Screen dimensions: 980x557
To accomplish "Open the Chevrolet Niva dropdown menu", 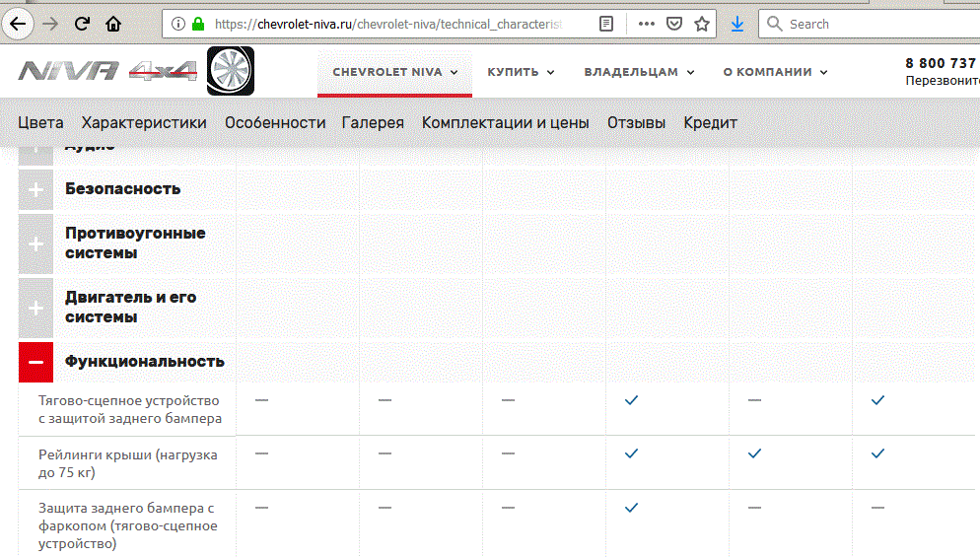I will point(395,72).
